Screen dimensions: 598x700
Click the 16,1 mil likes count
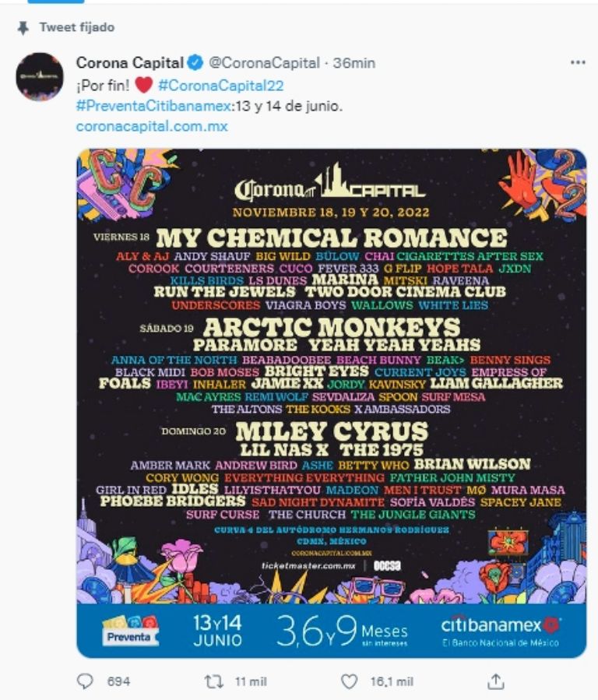pos(392,681)
